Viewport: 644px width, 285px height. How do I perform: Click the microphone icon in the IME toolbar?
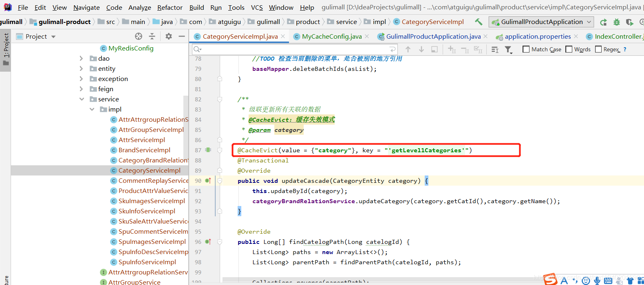[597, 280]
